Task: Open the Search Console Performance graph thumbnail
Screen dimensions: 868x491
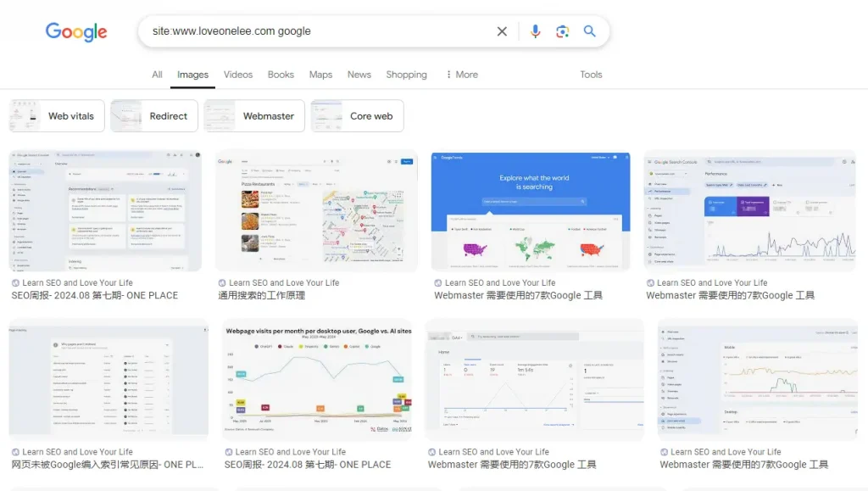Action: 750,210
